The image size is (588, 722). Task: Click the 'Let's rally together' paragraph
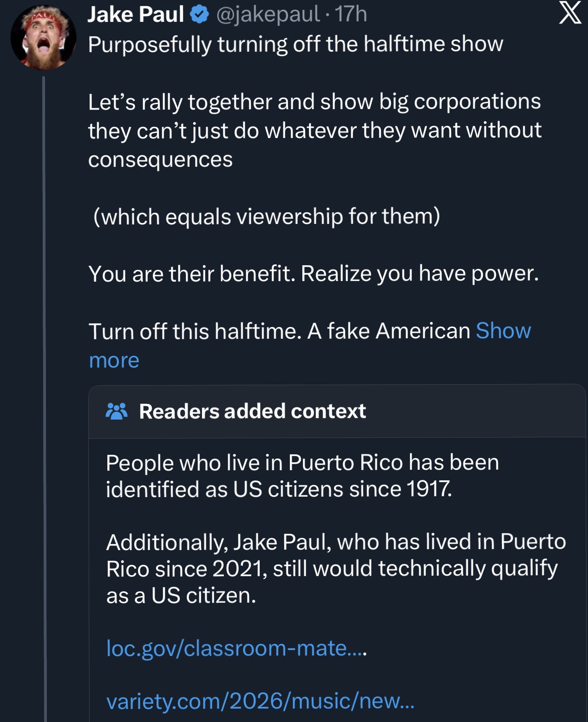pos(314,131)
